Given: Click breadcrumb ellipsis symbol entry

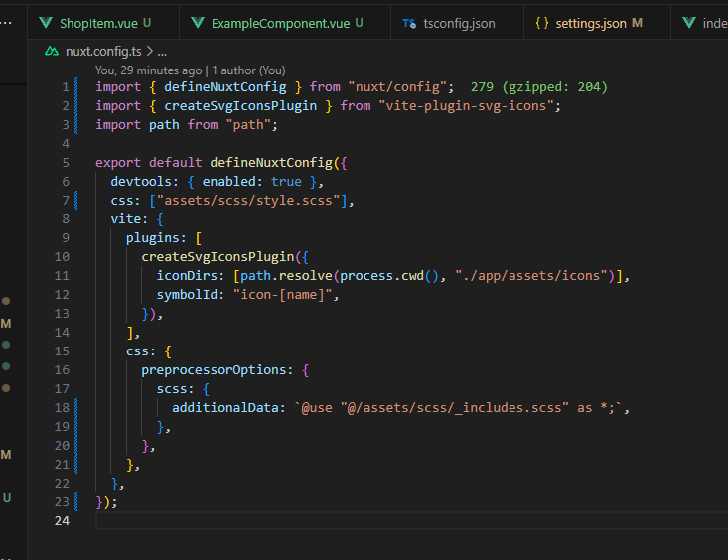Looking at the screenshot, I should (162, 52).
